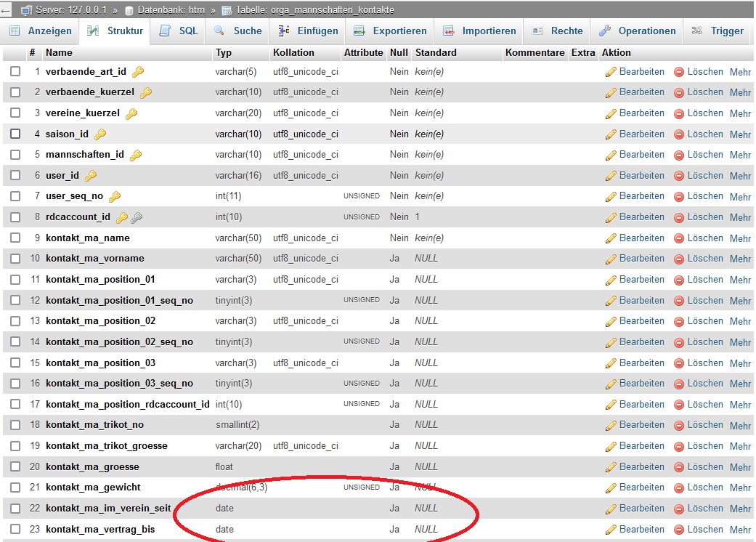Click the grey index key icon beside rdcaccount_id
Image resolution: width=756 pixels, height=542 pixels.
click(136, 217)
